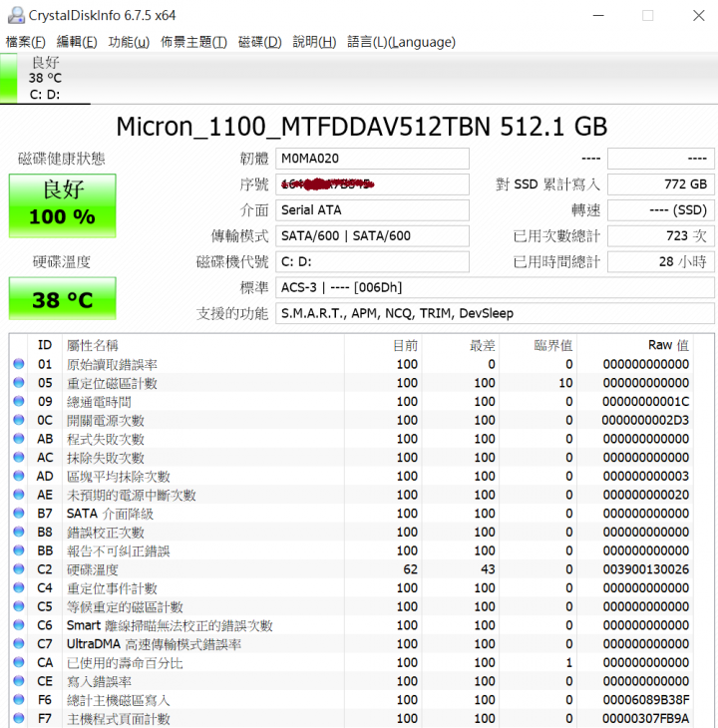This screenshot has width=718, height=728.
Task: Click the supported features field with S.M.A.R.T., APM
Action: point(495,313)
